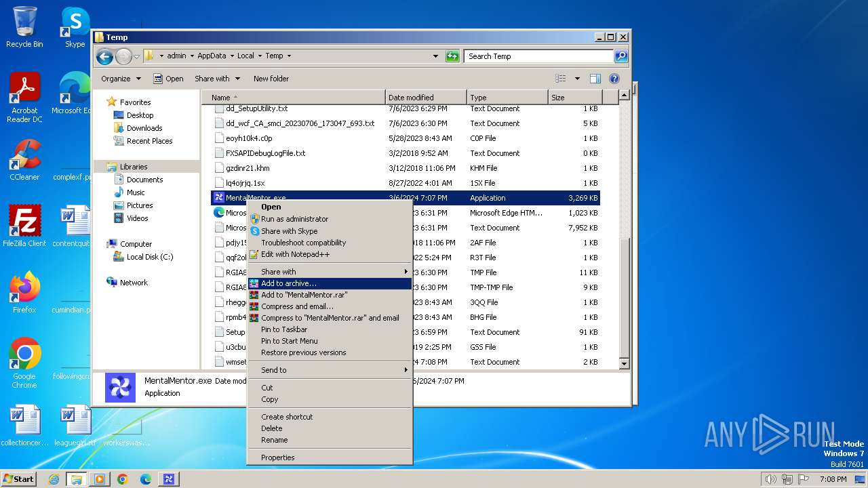
Task: Toggle the preview pane button
Action: tap(595, 79)
